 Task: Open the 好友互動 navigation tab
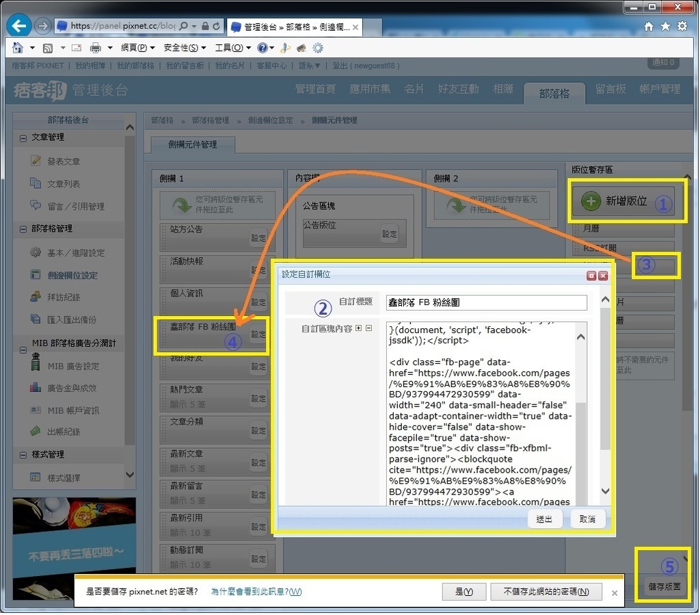pyautogui.click(x=459, y=89)
